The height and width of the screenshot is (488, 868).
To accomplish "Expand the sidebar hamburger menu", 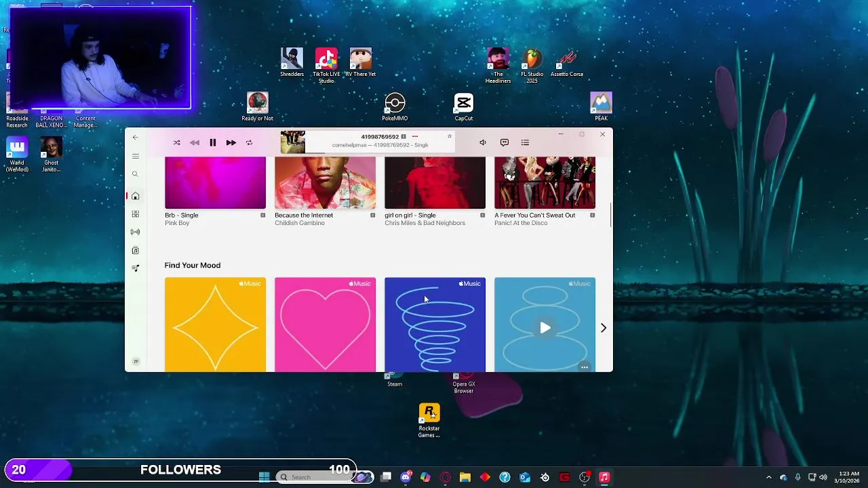I will pyautogui.click(x=135, y=157).
